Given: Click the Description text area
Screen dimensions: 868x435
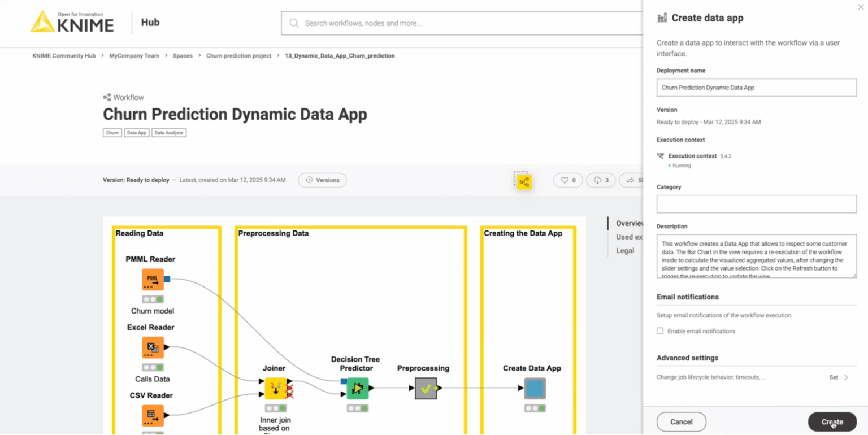Looking at the screenshot, I should tap(757, 256).
